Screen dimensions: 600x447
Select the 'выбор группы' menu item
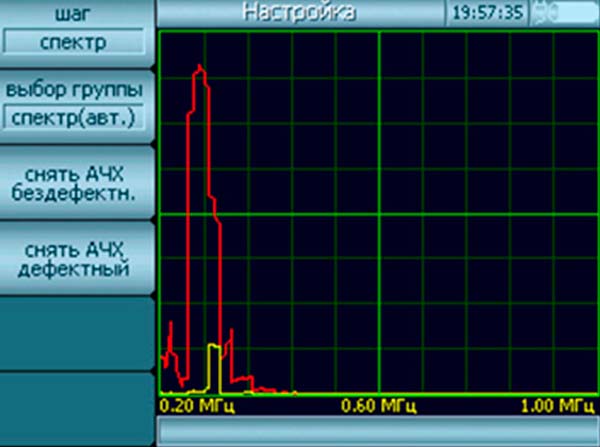tap(76, 90)
